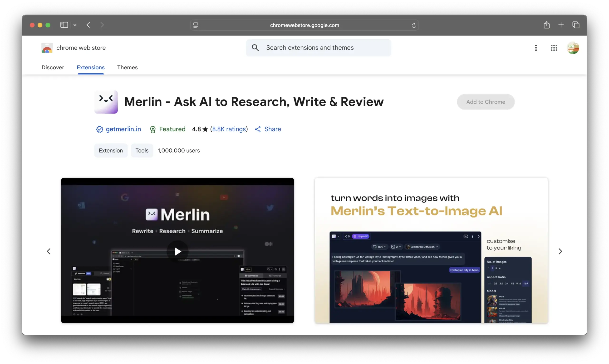
Task: Show next slide with right carousel arrow
Action: point(560,251)
